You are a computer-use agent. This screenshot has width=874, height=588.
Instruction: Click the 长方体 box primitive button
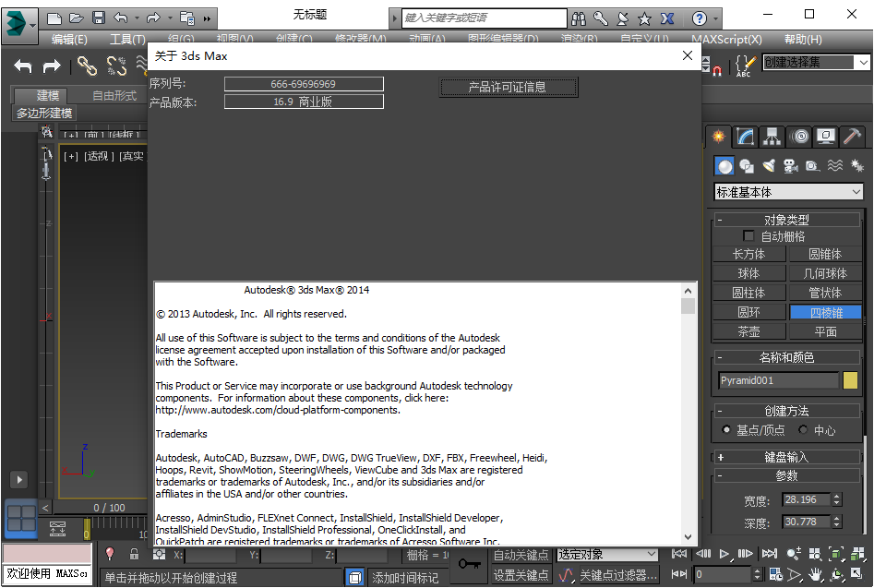(749, 254)
